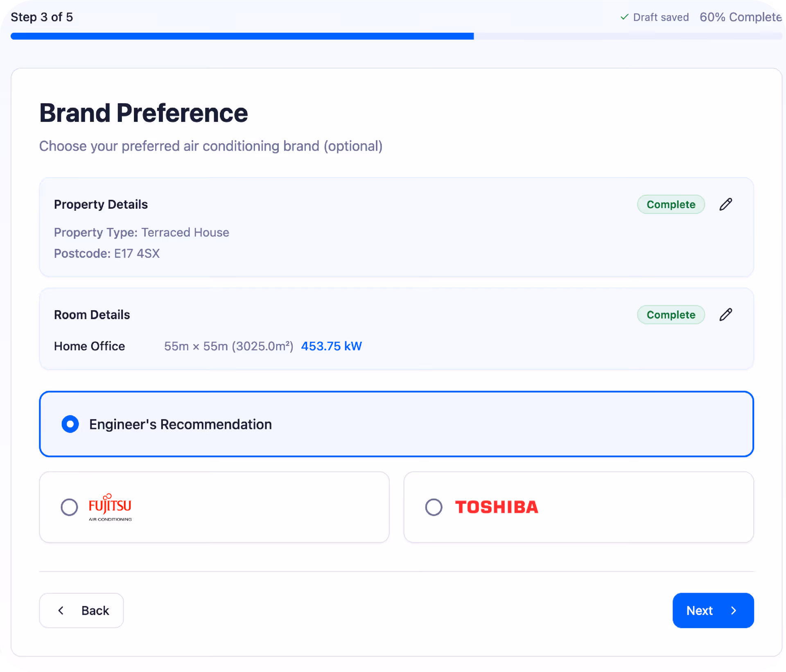Click the Draft saved checkmark icon
The image size is (786, 672).
coord(624,17)
